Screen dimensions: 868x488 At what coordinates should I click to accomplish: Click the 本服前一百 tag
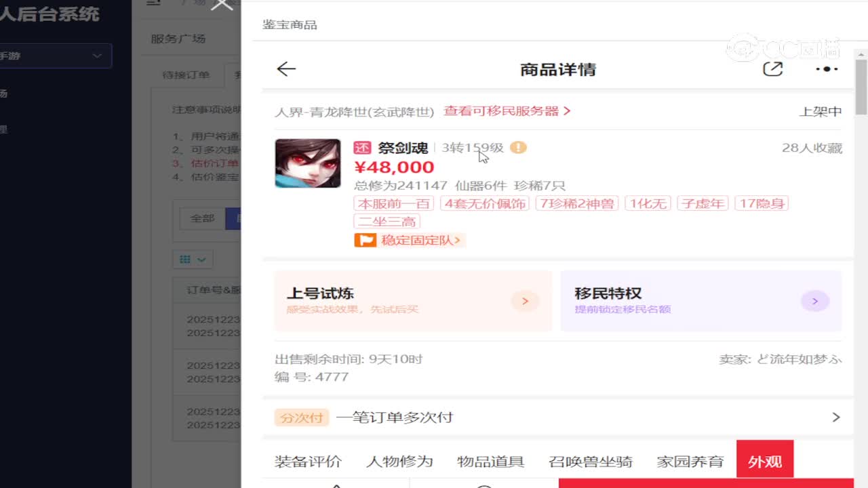coord(393,203)
